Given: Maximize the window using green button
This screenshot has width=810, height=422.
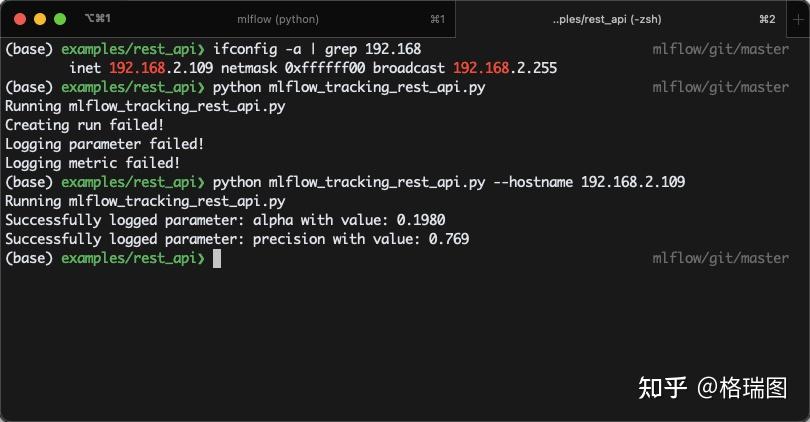Looking at the screenshot, I should point(60,19).
